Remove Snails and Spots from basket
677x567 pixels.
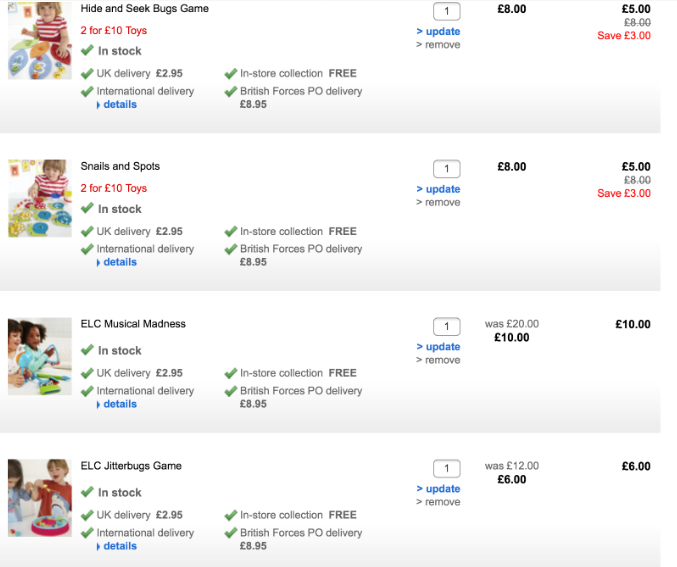pyautogui.click(x=442, y=203)
